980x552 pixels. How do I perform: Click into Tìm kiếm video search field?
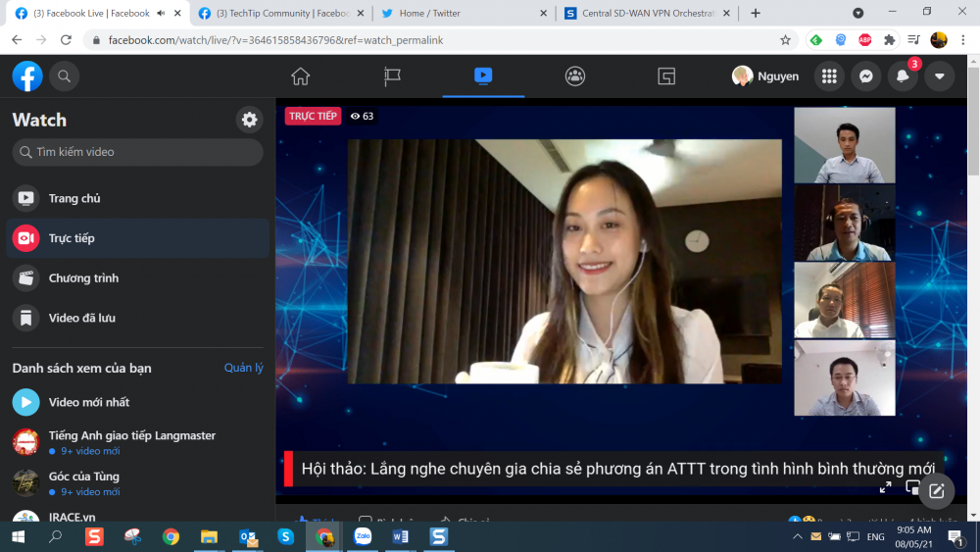(x=137, y=152)
